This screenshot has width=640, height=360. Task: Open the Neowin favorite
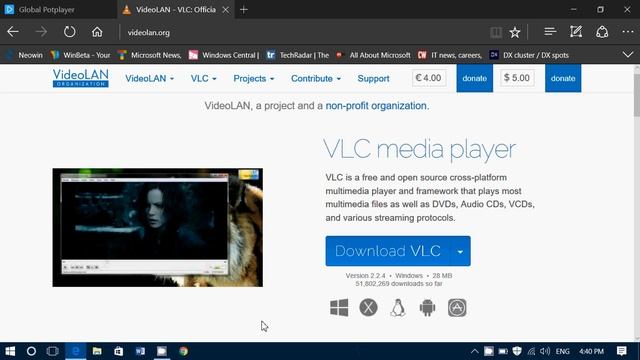coord(24,55)
